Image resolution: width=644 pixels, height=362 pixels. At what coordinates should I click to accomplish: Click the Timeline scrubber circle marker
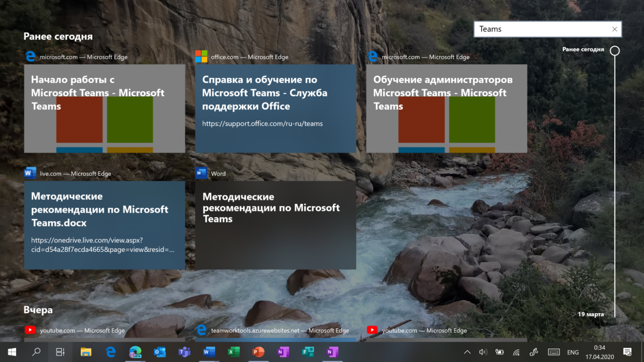pyautogui.click(x=615, y=51)
